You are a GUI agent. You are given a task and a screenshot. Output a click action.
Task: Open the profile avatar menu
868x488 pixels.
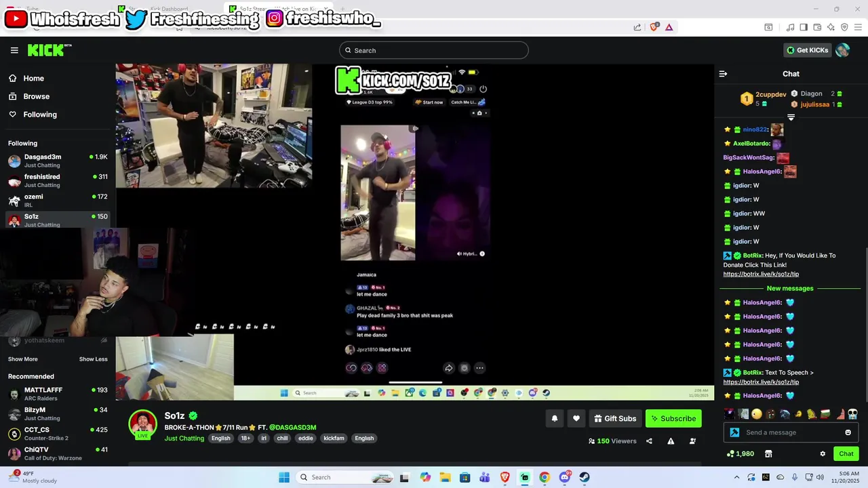pyautogui.click(x=842, y=50)
